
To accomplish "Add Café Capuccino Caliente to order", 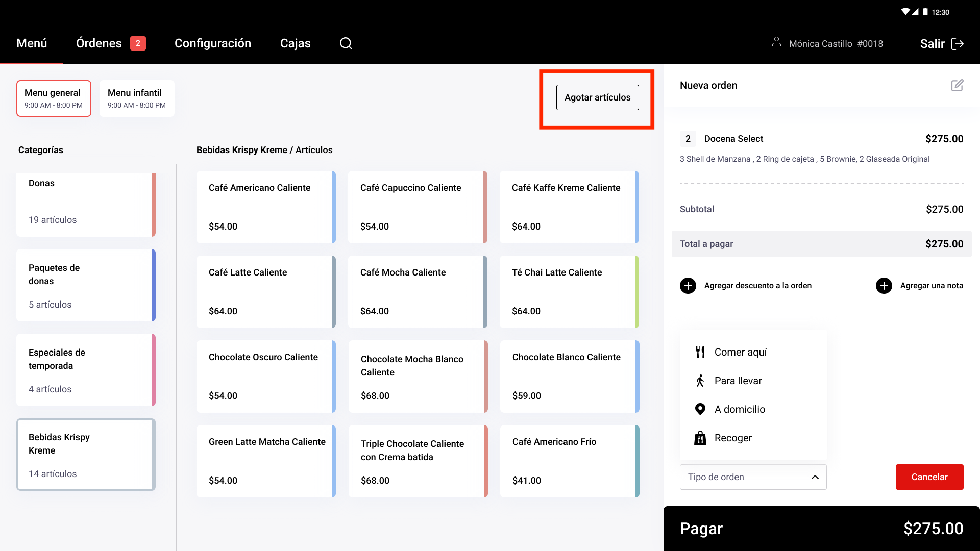I will click(418, 207).
